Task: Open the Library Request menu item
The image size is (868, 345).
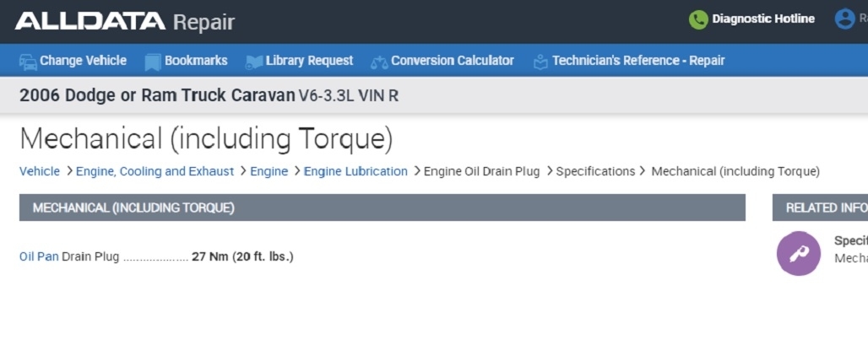Action: [x=309, y=61]
